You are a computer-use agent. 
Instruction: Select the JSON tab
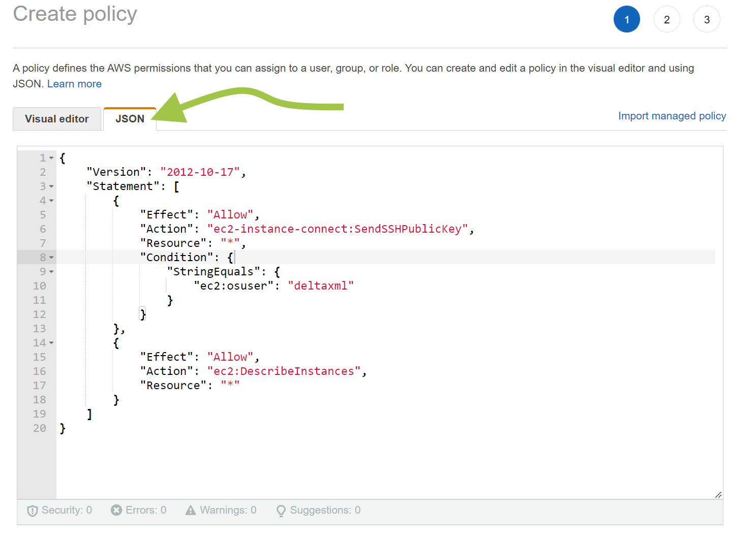point(130,119)
